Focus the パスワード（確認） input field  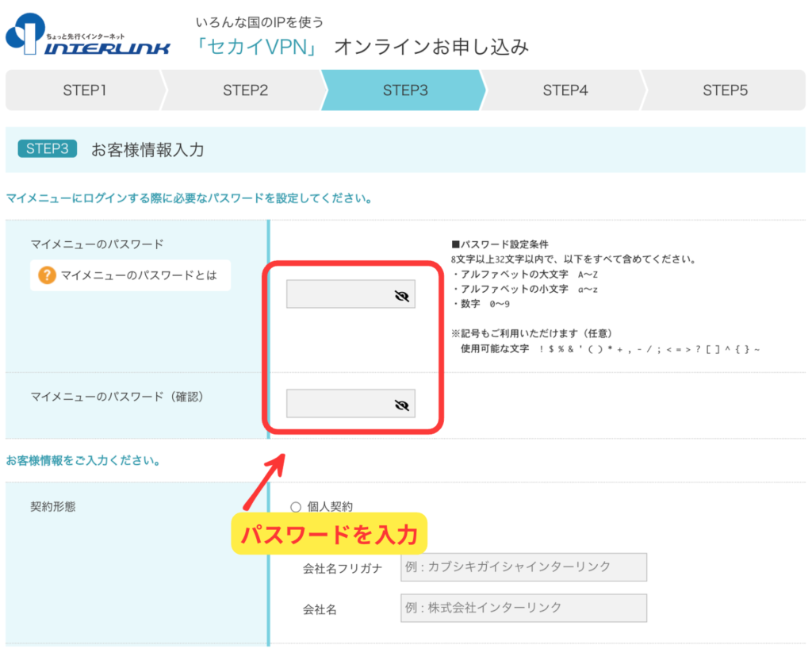pyautogui.click(x=339, y=405)
